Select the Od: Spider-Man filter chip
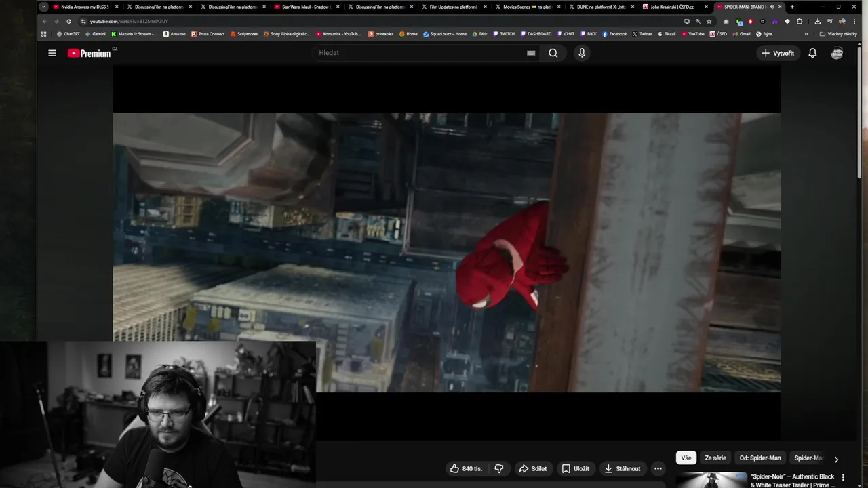868x488 pixels. tap(760, 457)
